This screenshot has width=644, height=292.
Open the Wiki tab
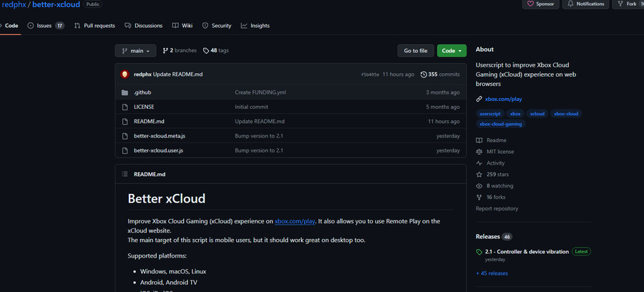182,26
